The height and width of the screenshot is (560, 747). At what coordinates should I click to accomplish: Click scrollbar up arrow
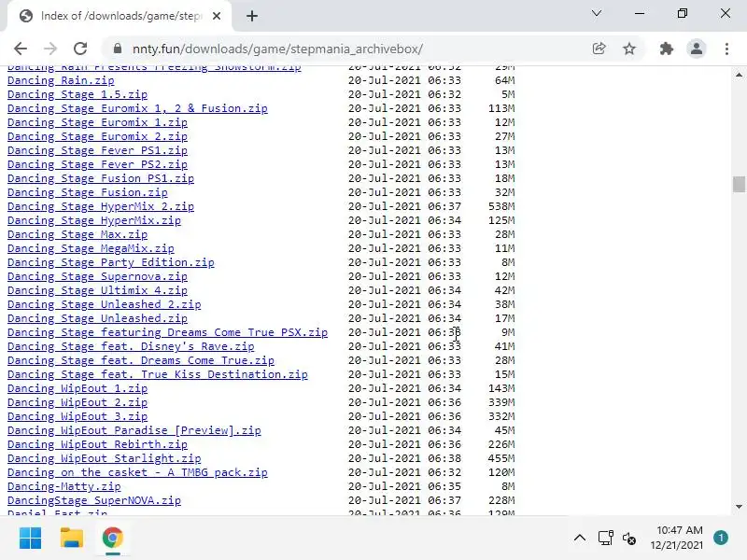click(739, 75)
